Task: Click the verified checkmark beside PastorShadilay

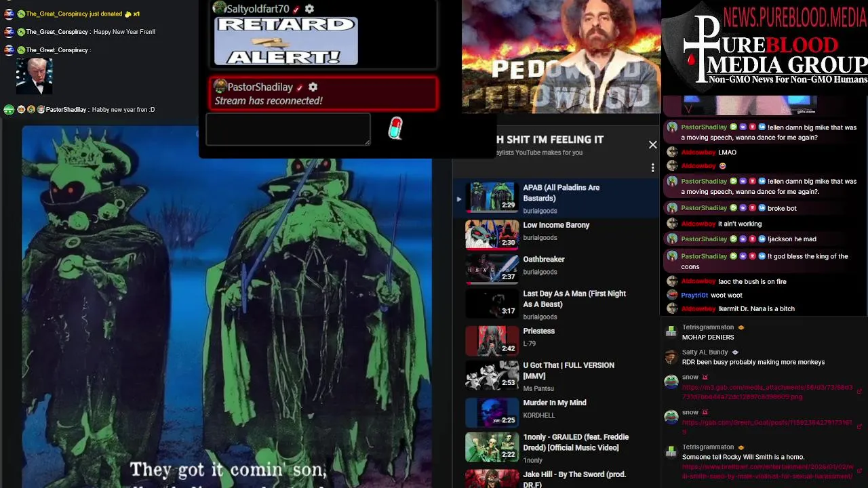Action: coord(300,87)
